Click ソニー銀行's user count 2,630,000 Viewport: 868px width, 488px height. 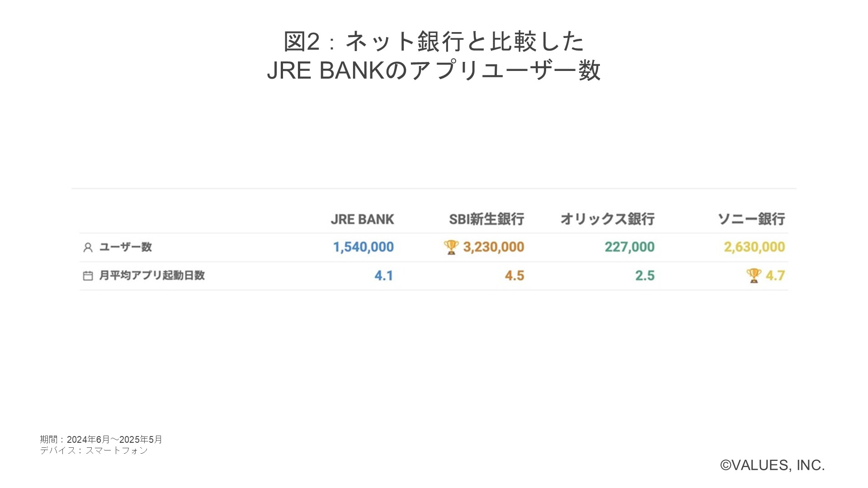click(x=754, y=247)
